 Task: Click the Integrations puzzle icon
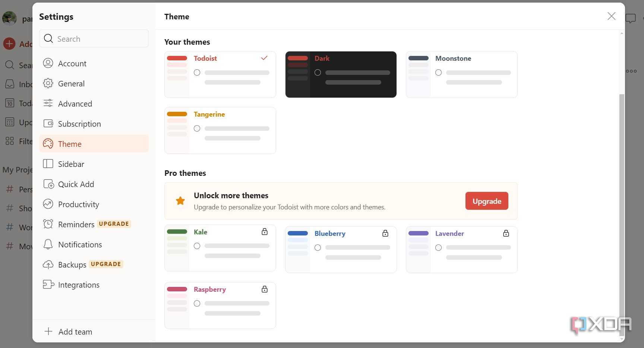[x=48, y=285]
